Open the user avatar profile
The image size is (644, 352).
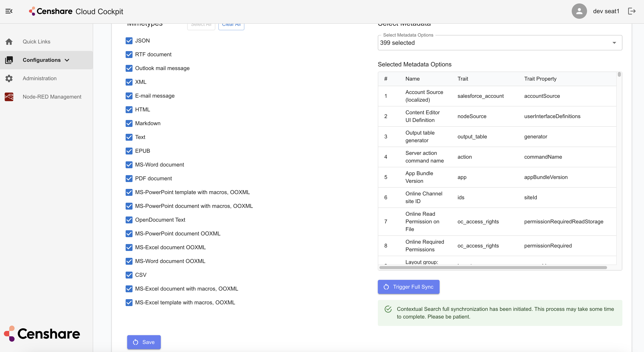(x=579, y=11)
